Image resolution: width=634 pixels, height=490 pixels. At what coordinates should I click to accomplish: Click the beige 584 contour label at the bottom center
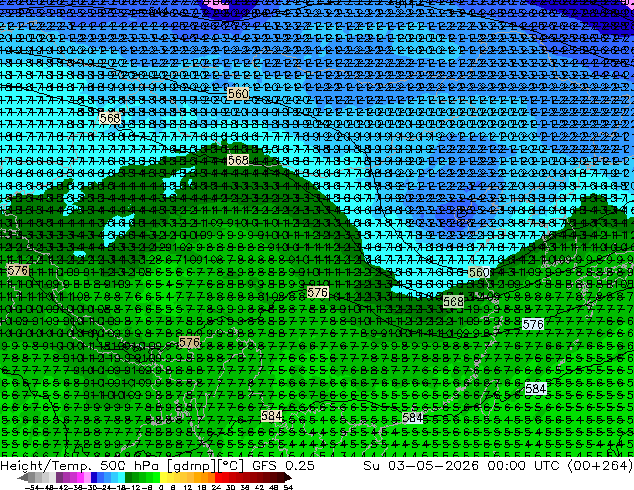(x=271, y=416)
